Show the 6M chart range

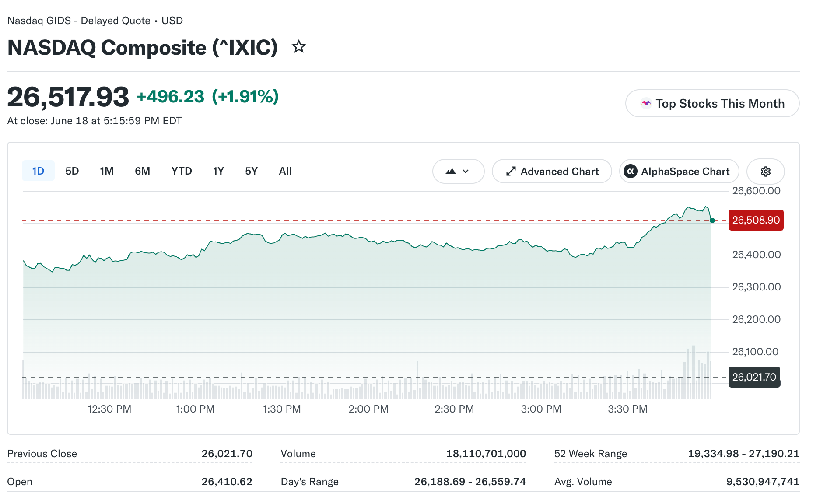click(x=142, y=171)
